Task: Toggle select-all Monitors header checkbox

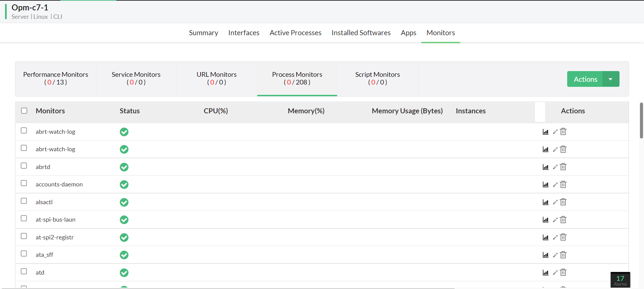Action: pos(24,111)
